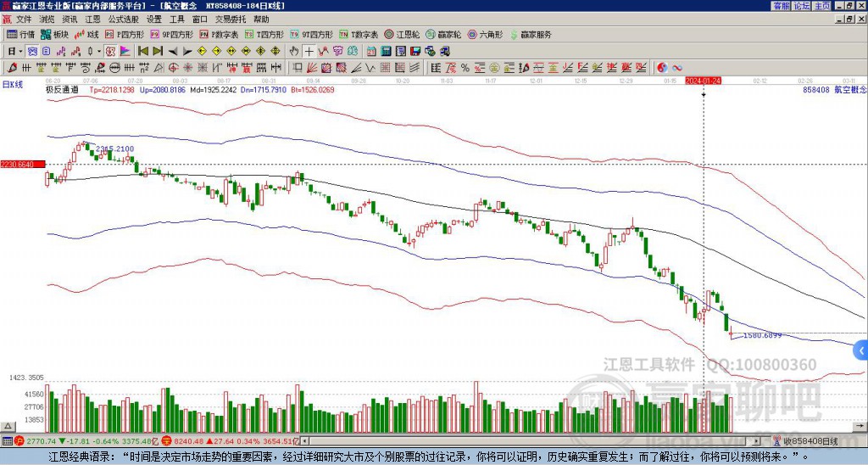Screen dimensions: 868x465
Task: Click the 极反通道 indicator name
Action: (x=61, y=89)
